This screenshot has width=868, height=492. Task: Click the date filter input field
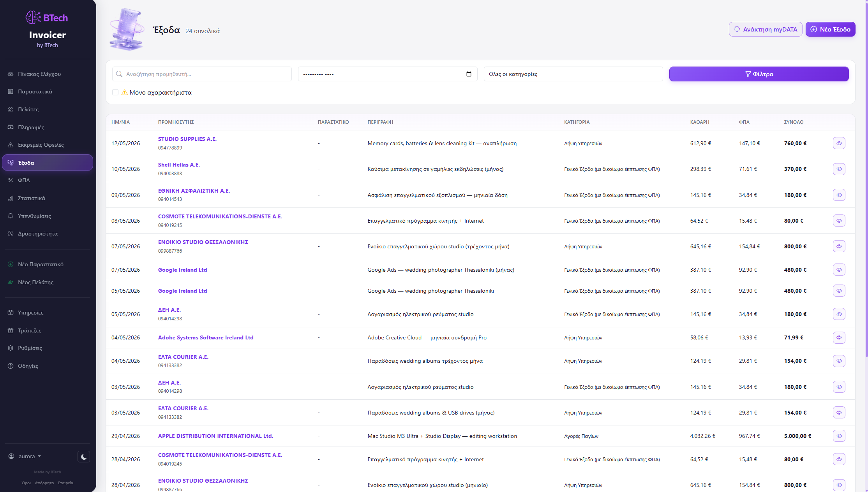388,74
